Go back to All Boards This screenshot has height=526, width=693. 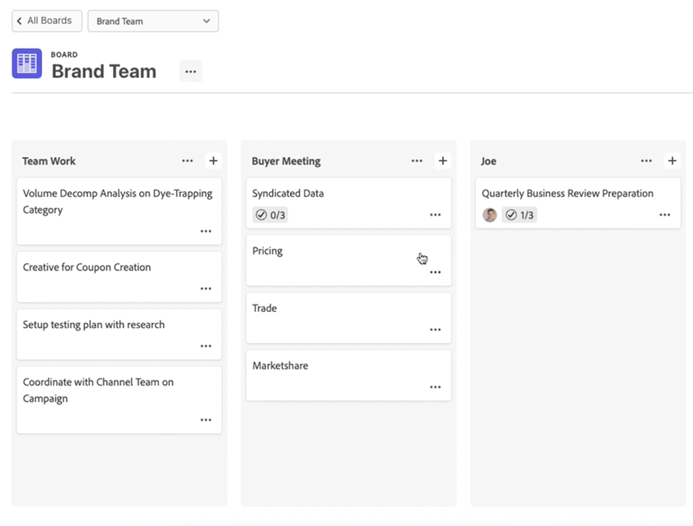coord(46,21)
